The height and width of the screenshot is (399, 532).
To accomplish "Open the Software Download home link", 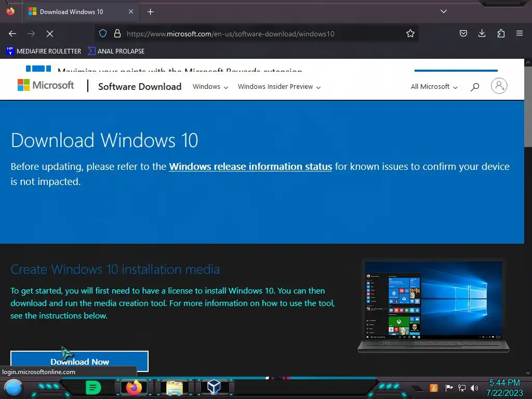I will click(x=140, y=87).
